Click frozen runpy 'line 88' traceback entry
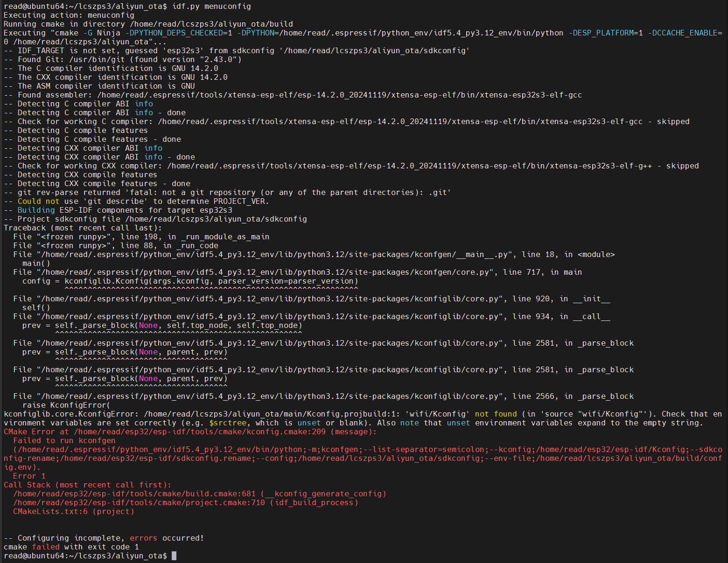 [x=116, y=246]
